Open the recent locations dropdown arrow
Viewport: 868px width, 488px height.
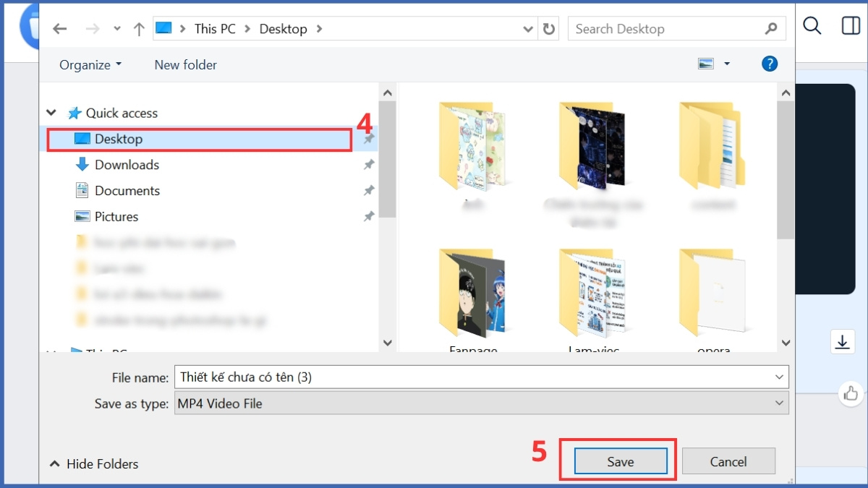pos(117,29)
